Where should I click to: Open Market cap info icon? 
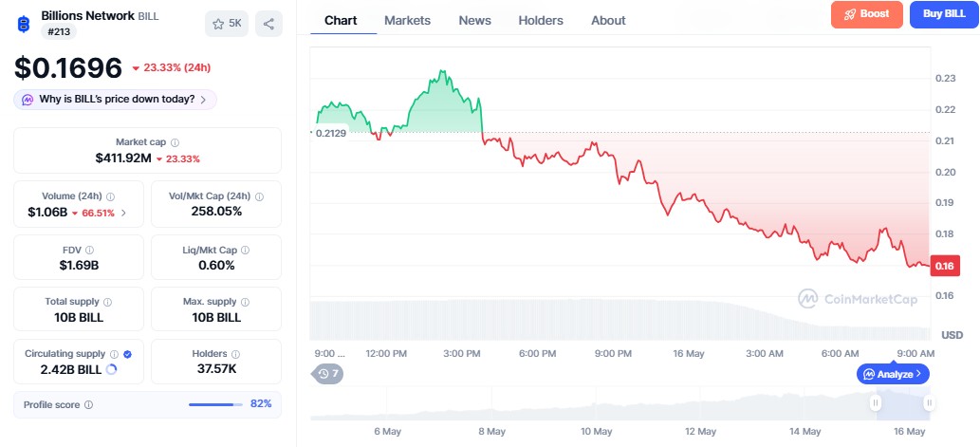pyautogui.click(x=175, y=142)
